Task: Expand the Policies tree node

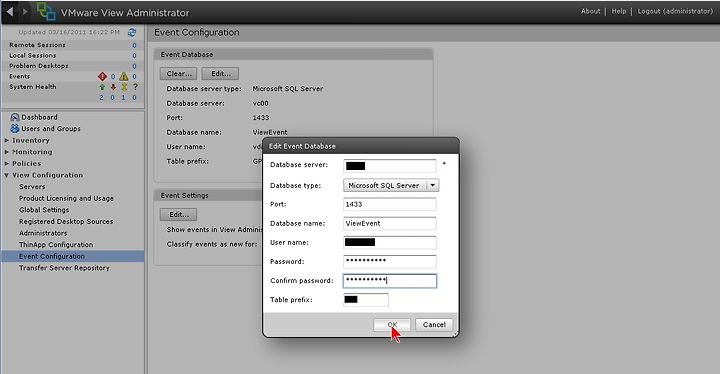Action: 7,163
